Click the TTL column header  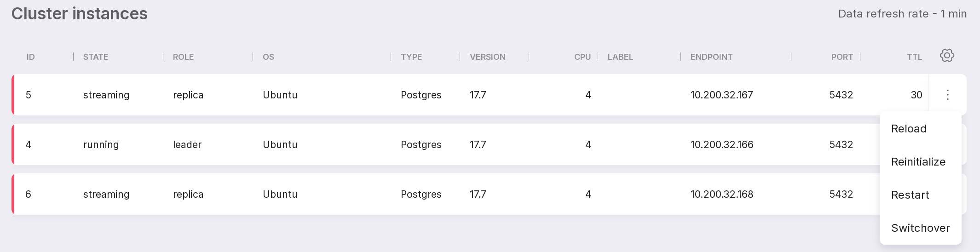click(914, 57)
